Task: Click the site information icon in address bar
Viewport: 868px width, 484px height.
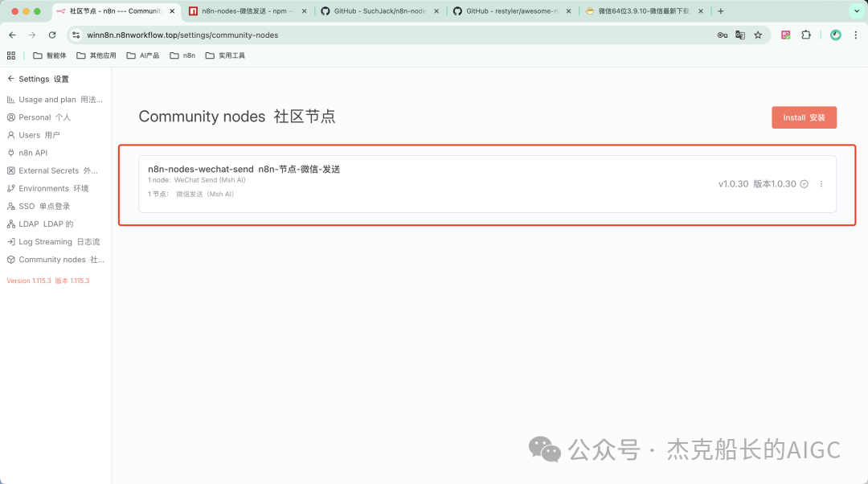Action: (x=76, y=35)
